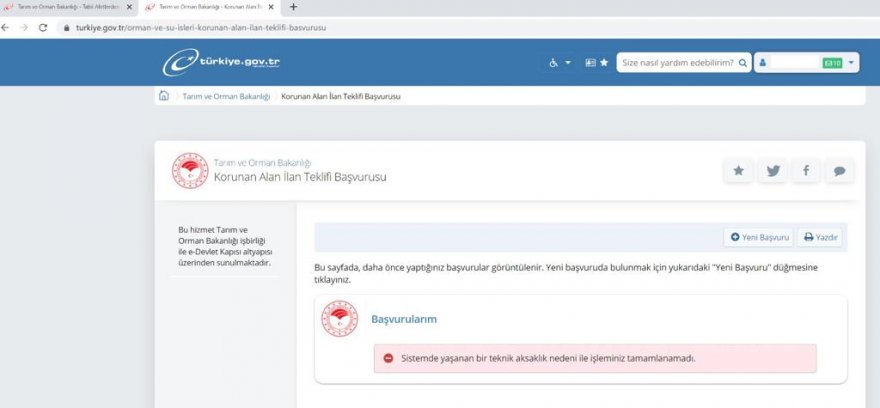Reload the page with browser refresh button

point(43,27)
